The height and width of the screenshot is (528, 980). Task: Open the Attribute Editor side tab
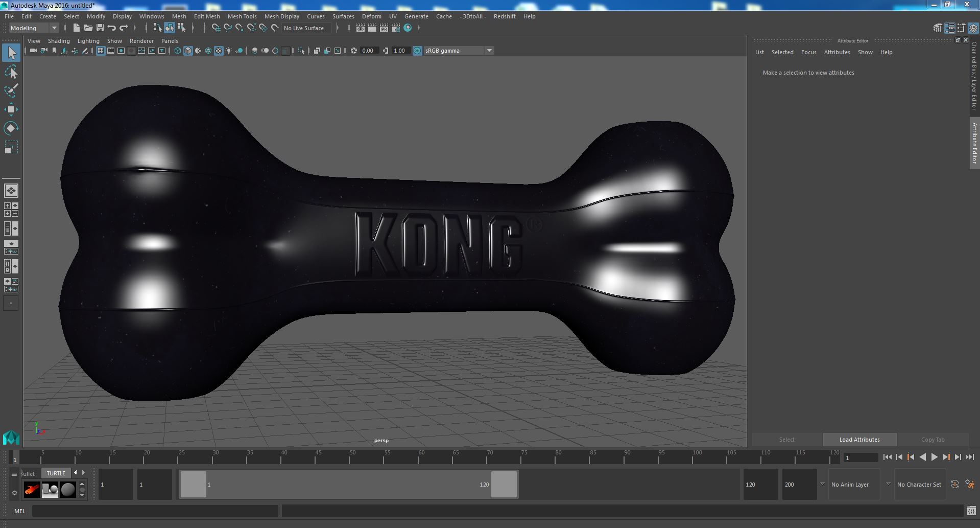click(974, 143)
